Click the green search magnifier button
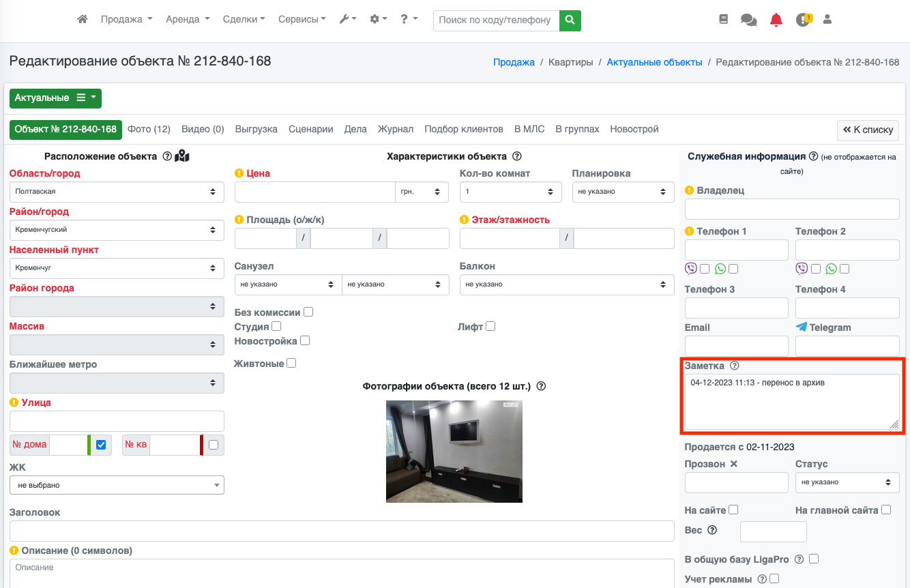Screen dimensions: 910x588 coord(570,20)
